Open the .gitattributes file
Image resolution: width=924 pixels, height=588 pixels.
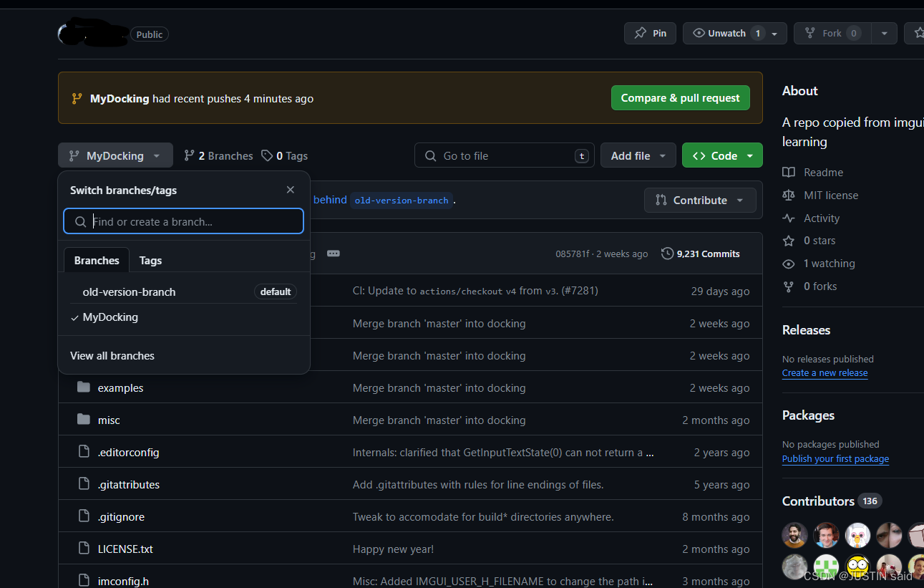pos(129,484)
